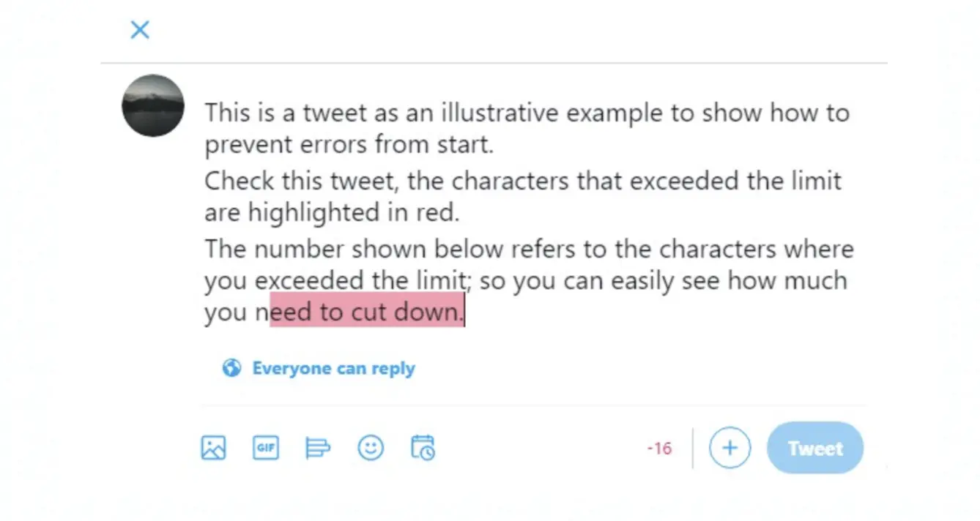Place cursor on the word "number"

(299, 250)
